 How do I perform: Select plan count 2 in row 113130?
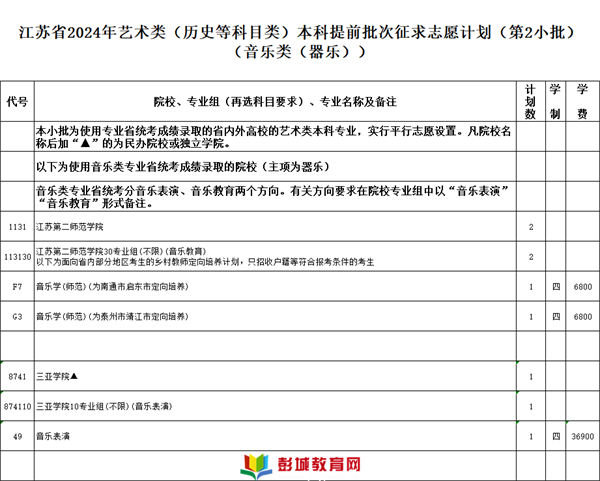(x=531, y=257)
